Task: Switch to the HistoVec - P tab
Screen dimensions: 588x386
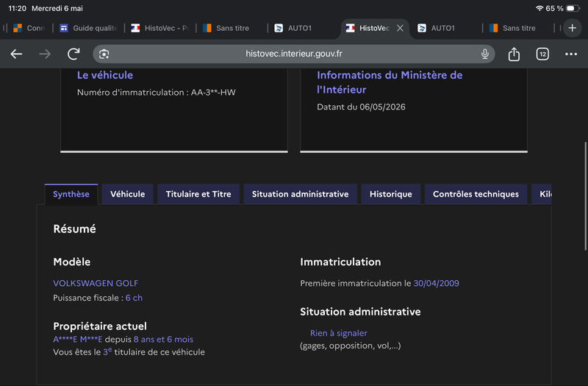Action: [160, 28]
